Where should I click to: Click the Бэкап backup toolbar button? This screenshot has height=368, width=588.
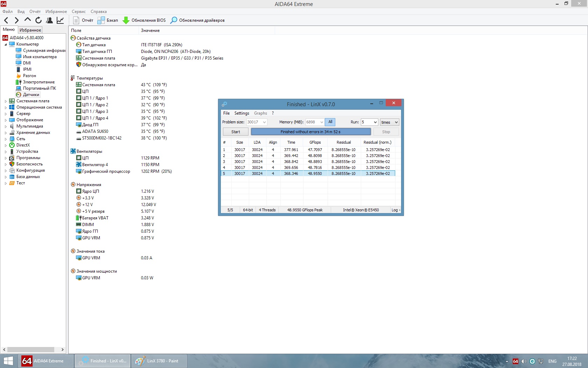[x=108, y=20]
